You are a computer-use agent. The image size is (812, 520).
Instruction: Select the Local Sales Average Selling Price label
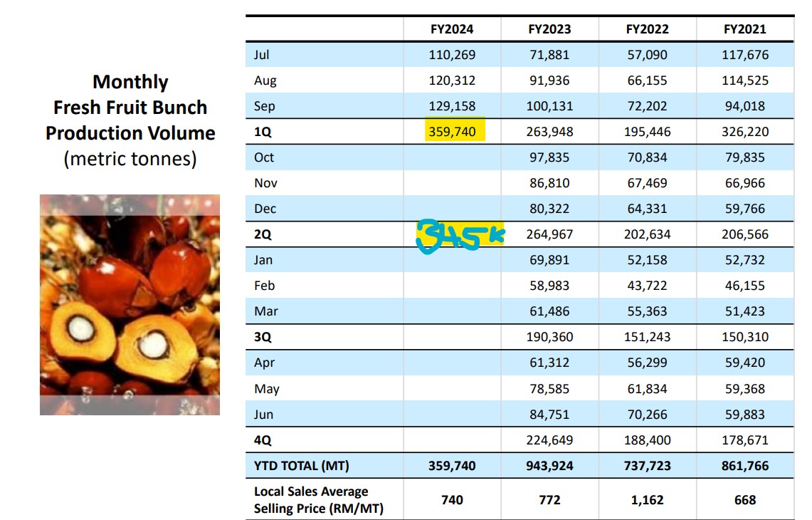[319, 500]
